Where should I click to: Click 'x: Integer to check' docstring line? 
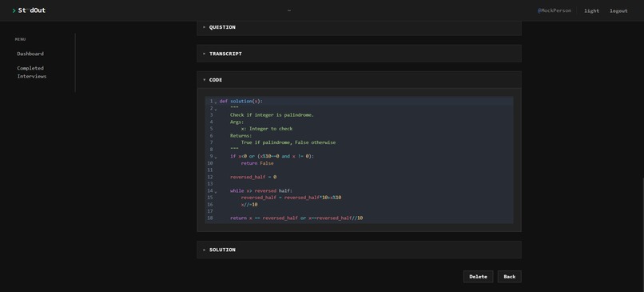coord(267,129)
